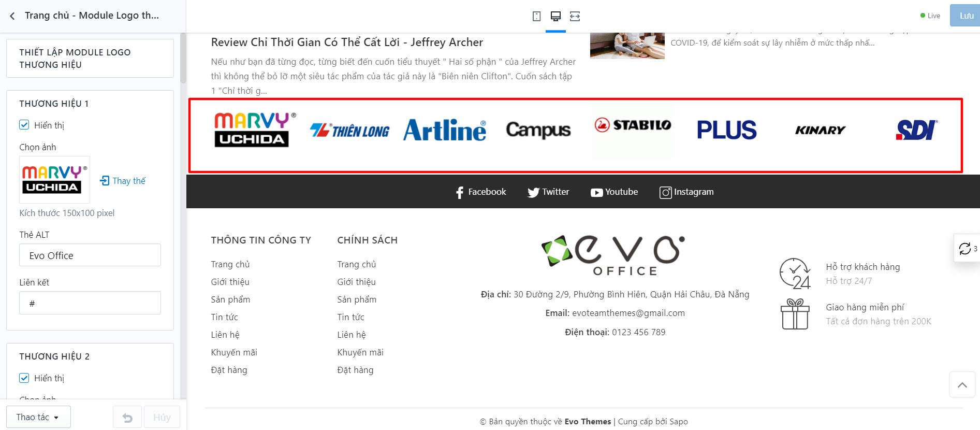Open Giới thiệu under Thông tin công ty
The image size is (980, 430).
tap(230, 282)
